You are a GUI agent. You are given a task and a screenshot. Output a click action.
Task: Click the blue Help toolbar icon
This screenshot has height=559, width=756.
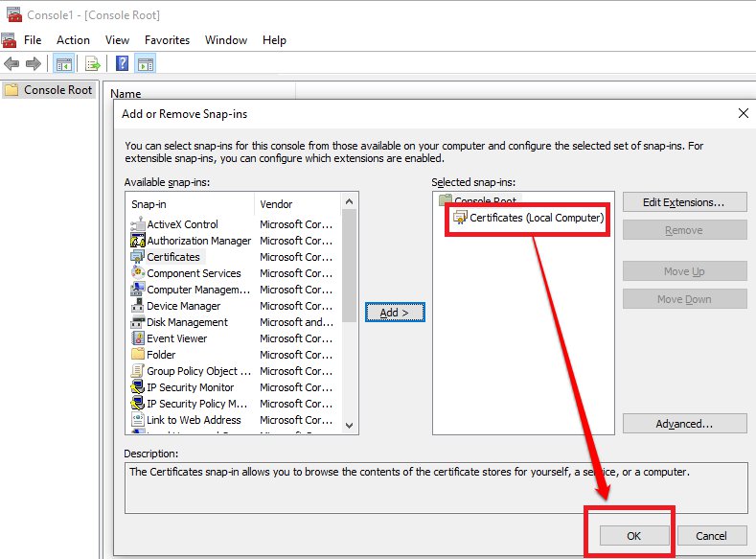122,64
